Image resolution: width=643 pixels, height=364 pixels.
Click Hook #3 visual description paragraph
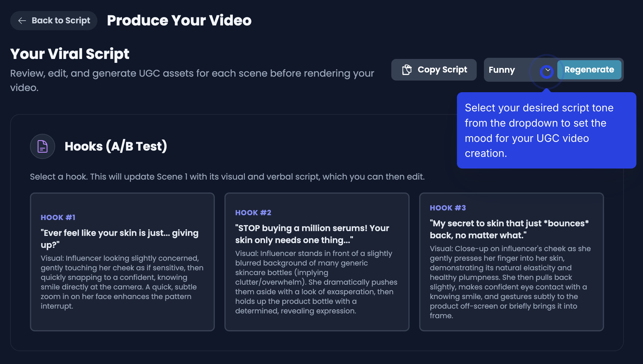510,282
